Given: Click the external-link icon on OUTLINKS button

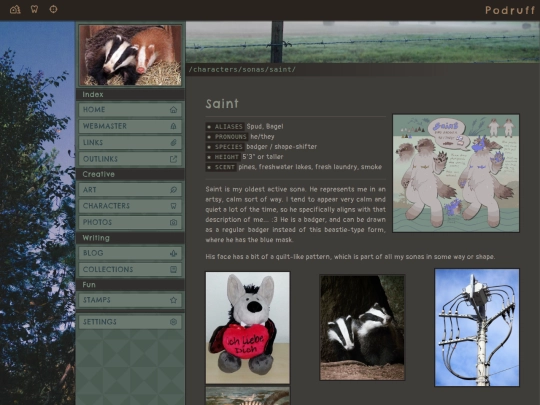Looking at the screenshot, I should pos(173,159).
